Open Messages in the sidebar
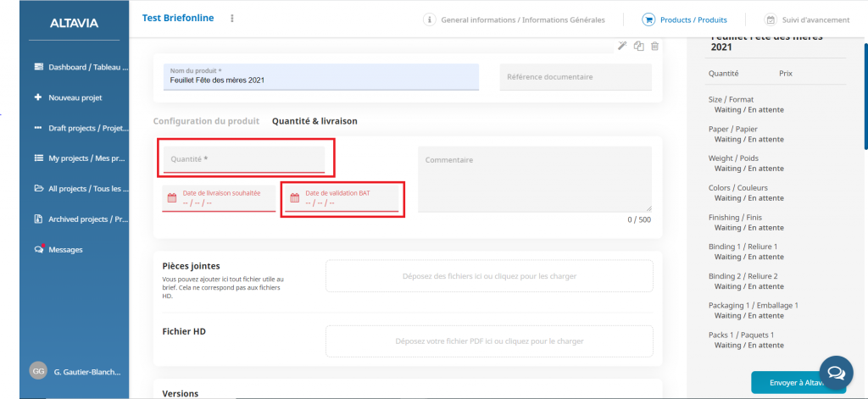 coord(65,250)
